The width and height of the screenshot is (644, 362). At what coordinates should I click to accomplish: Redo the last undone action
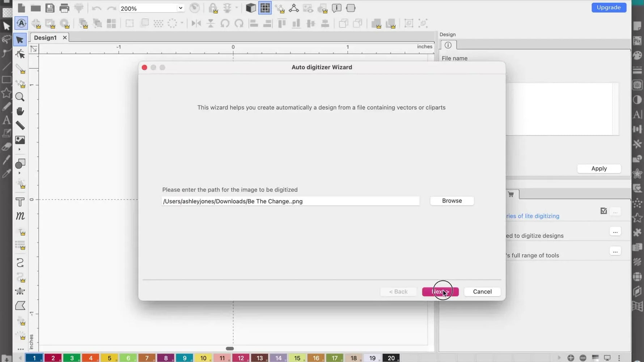[111, 8]
